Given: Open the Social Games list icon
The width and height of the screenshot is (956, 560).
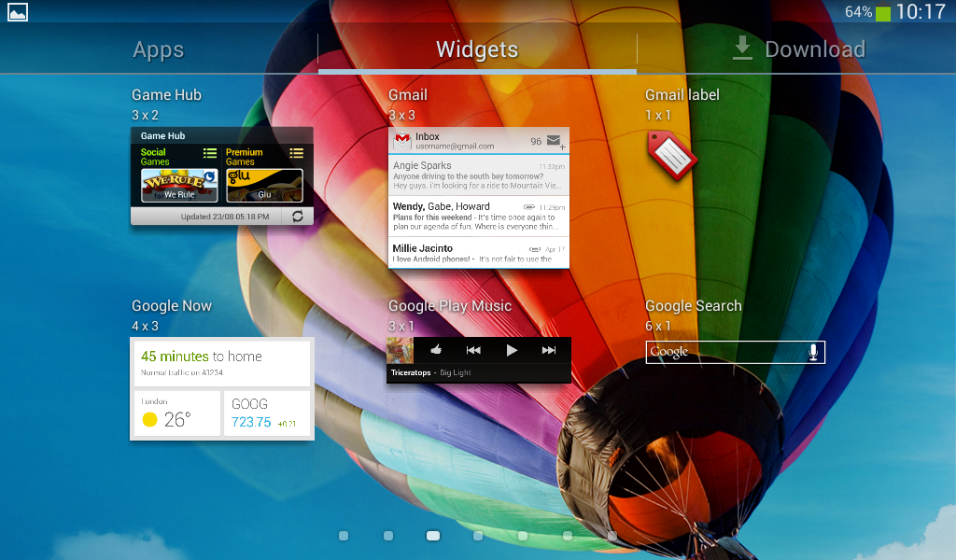Looking at the screenshot, I should (210, 153).
